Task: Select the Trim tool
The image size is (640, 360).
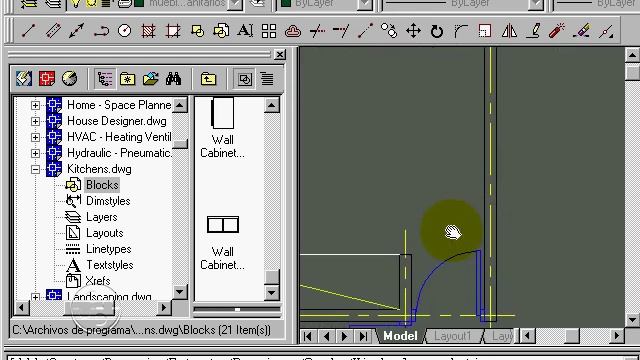Action: click(317, 31)
